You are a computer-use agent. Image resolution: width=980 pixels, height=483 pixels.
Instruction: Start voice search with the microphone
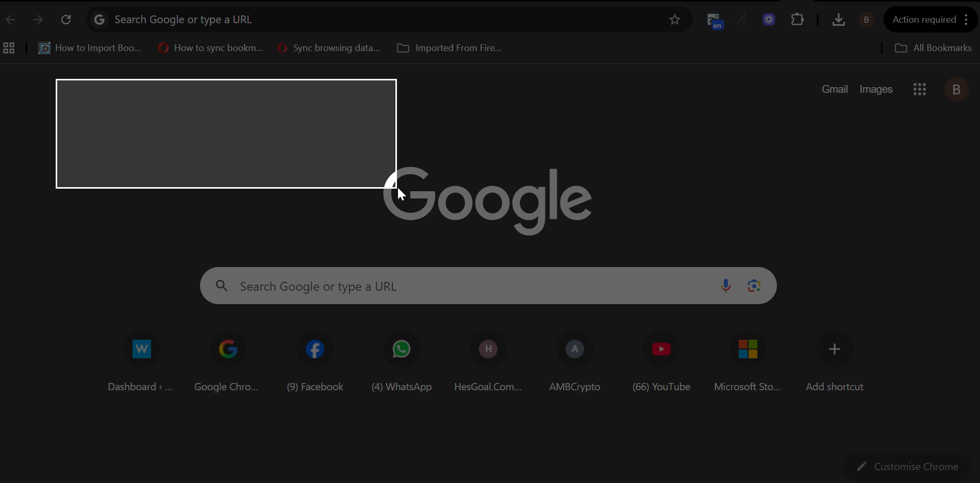point(726,286)
